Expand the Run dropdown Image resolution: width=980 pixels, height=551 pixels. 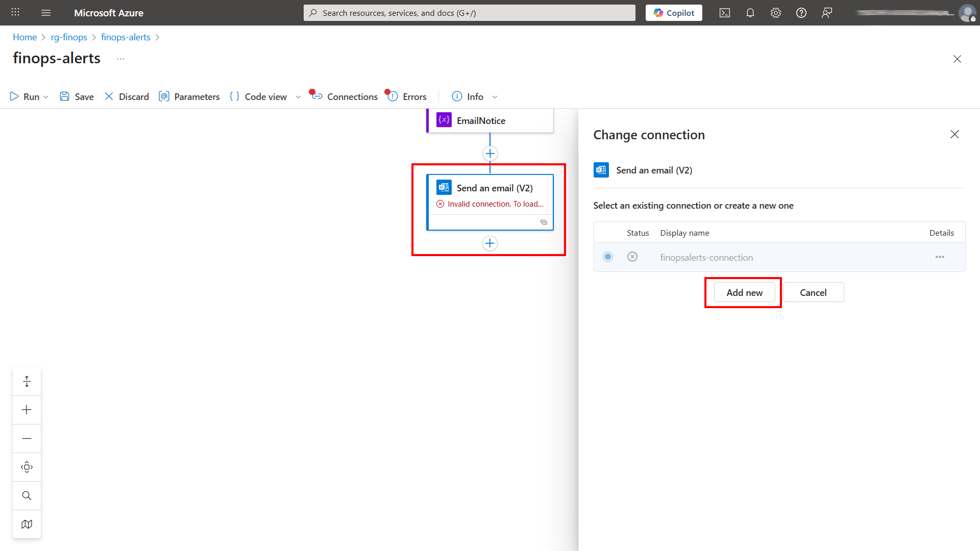pos(45,96)
